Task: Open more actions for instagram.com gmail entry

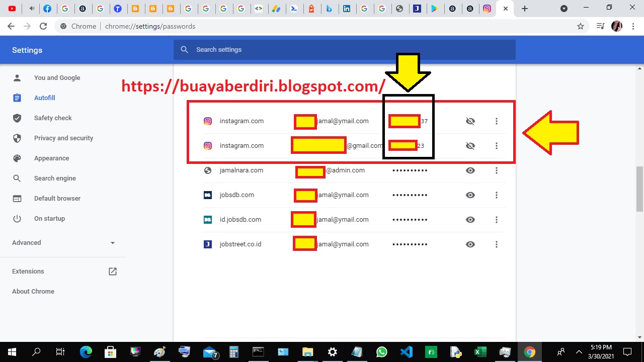Action: 497,146
